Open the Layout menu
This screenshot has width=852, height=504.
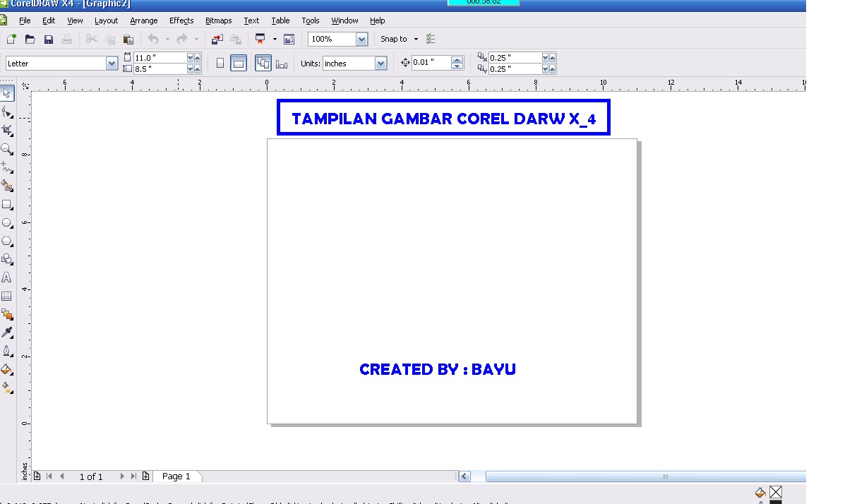tap(107, 20)
